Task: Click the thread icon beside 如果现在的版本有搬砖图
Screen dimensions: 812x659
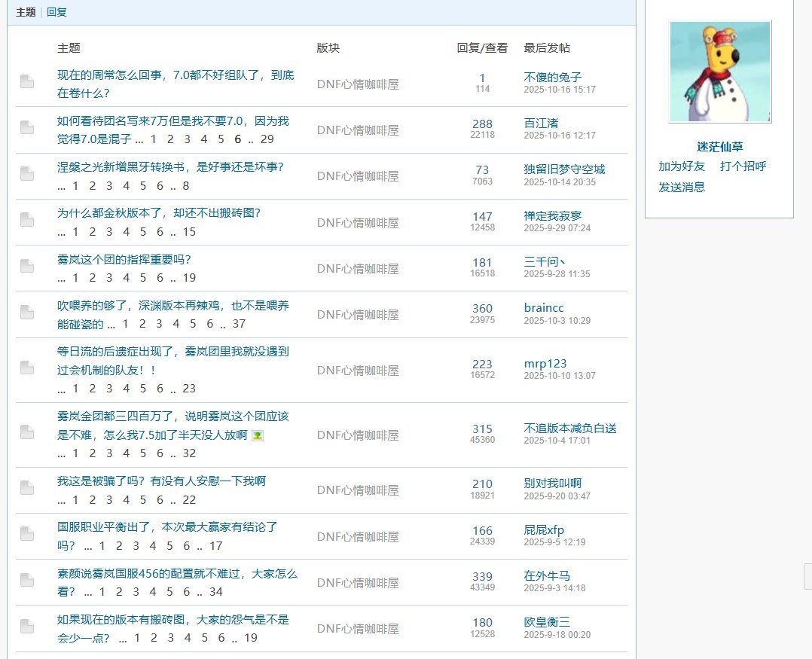Action: [27, 627]
